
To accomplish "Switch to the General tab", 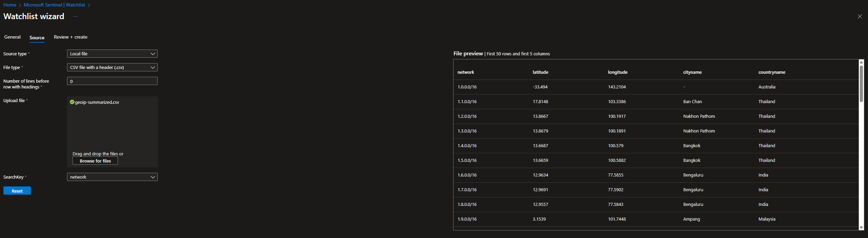I will click(x=12, y=37).
